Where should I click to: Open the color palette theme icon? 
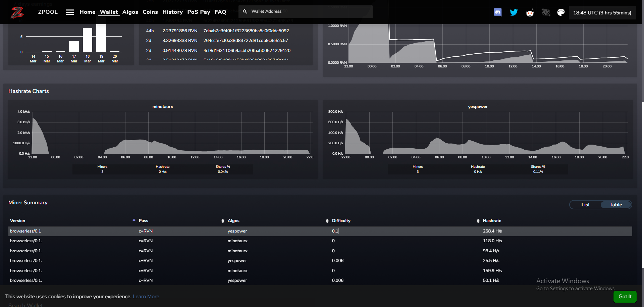561,12
